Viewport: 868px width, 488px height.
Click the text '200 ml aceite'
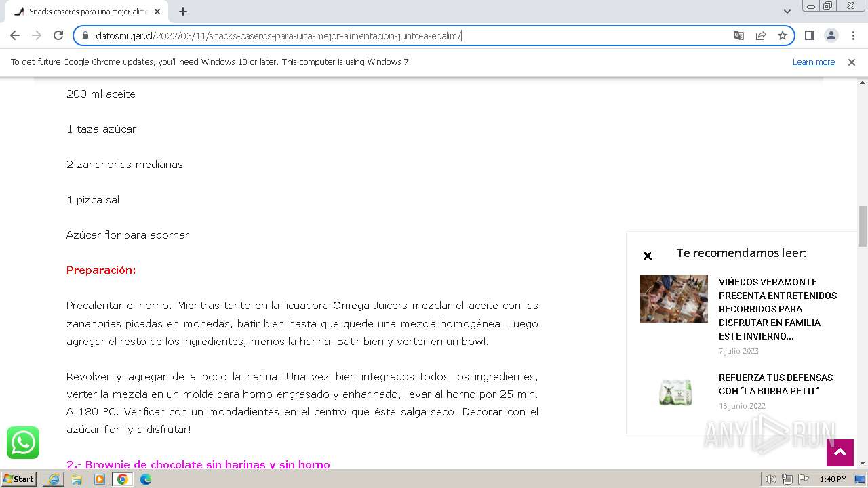tap(101, 94)
